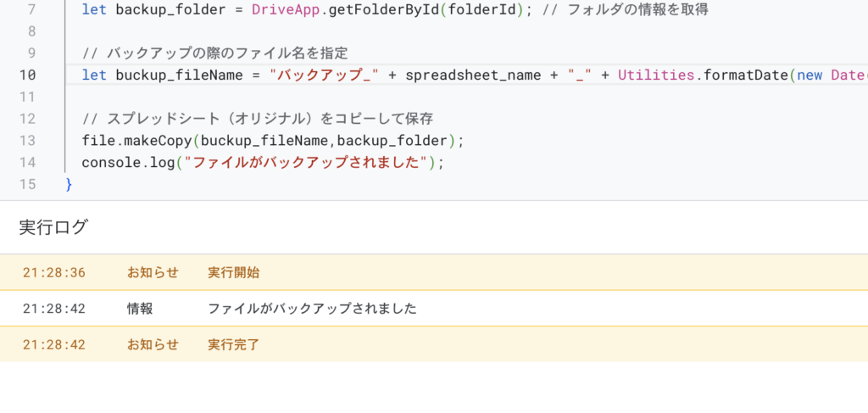Click the "バックアップ_" string literal
The height and width of the screenshot is (413, 868).
click(325, 75)
